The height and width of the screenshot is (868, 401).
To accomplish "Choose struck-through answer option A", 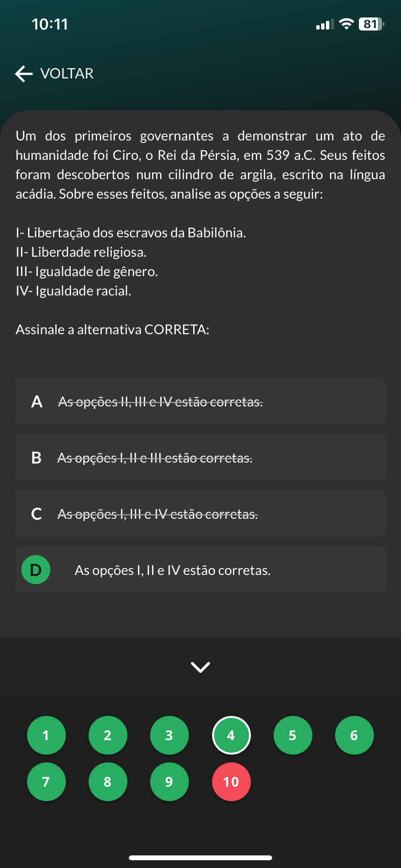I will pos(200,402).
